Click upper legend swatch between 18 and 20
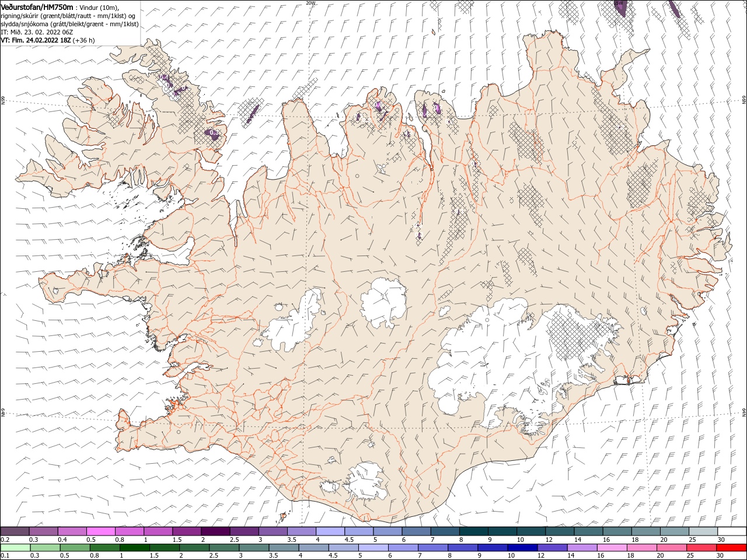This screenshot has height=560, width=747. [x=645, y=531]
